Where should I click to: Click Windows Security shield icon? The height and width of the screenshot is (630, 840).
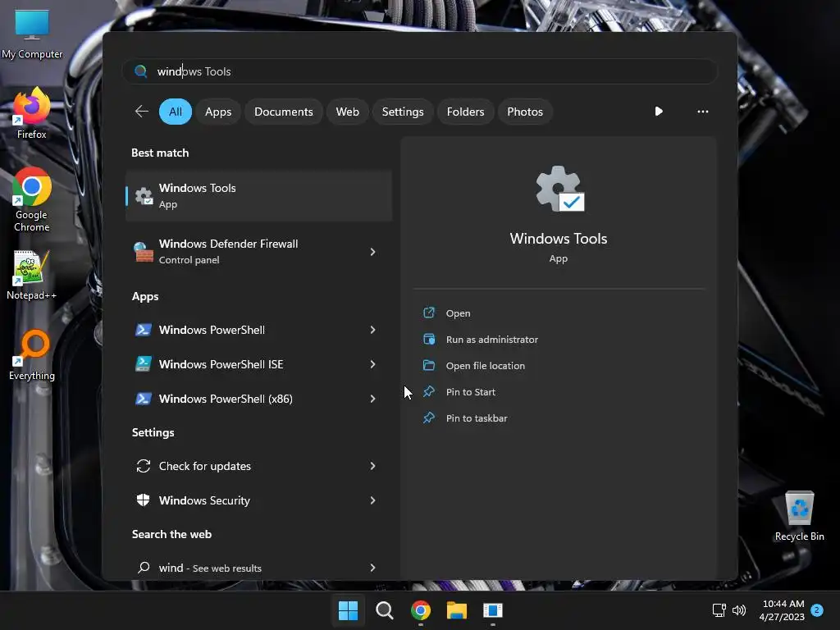[x=143, y=500]
